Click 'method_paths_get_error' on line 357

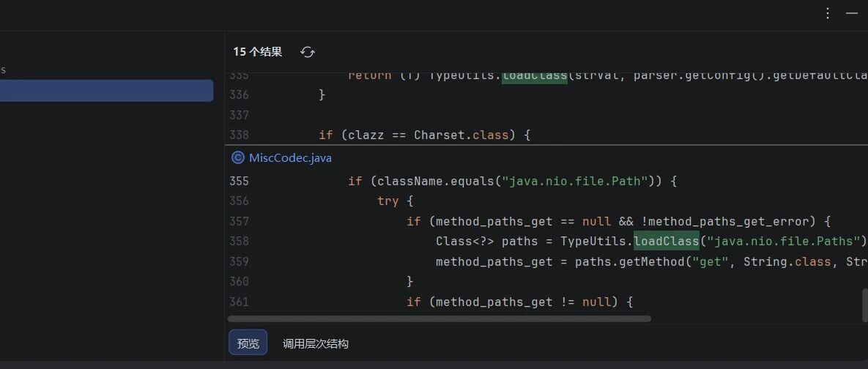pos(729,221)
